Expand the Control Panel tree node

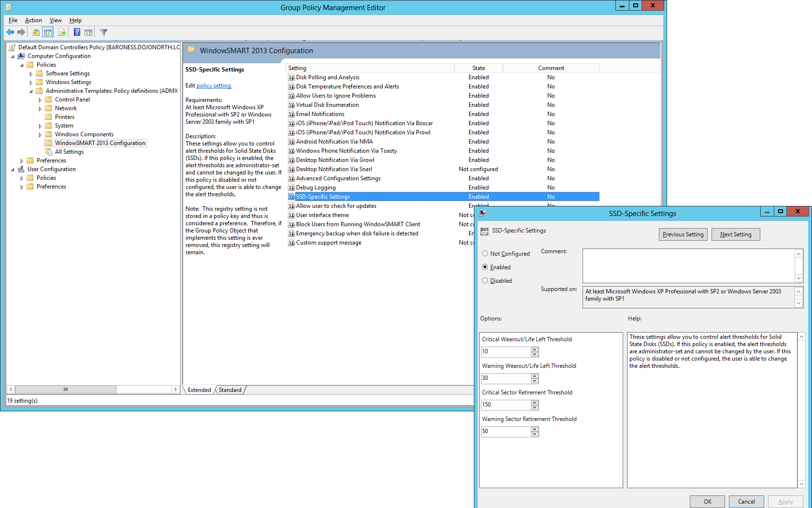click(40, 100)
